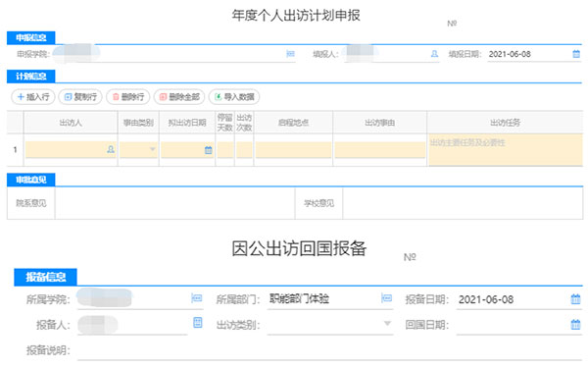Click the 出访事由 column header
The height and width of the screenshot is (367, 588).
coord(380,123)
